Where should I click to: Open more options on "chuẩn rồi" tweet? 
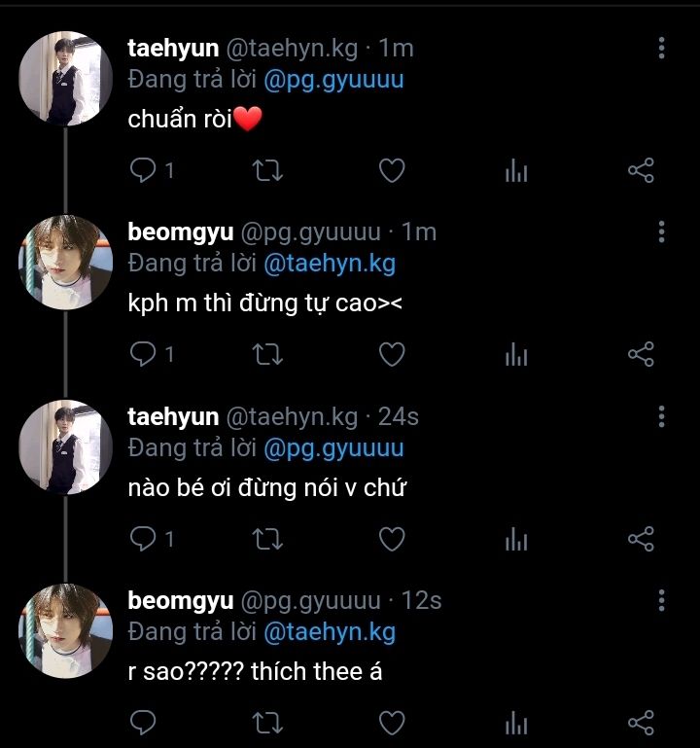tap(661, 48)
